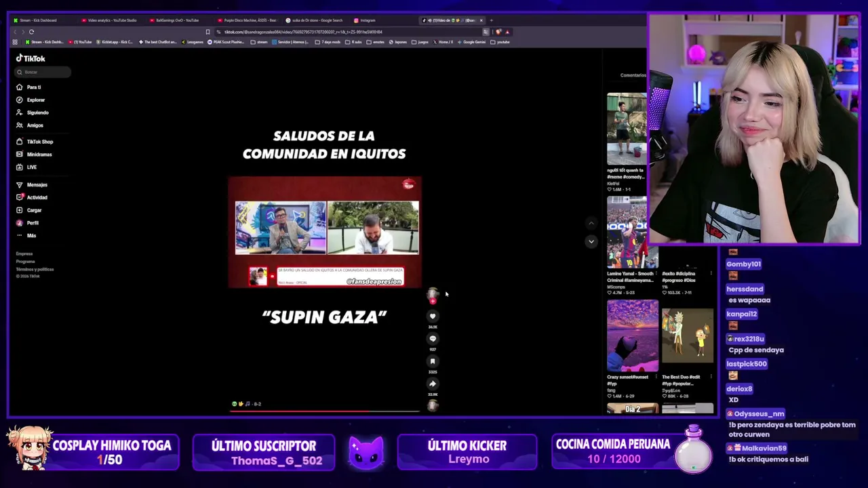
Task: Open the Japones bookmark folder
Action: (397, 42)
